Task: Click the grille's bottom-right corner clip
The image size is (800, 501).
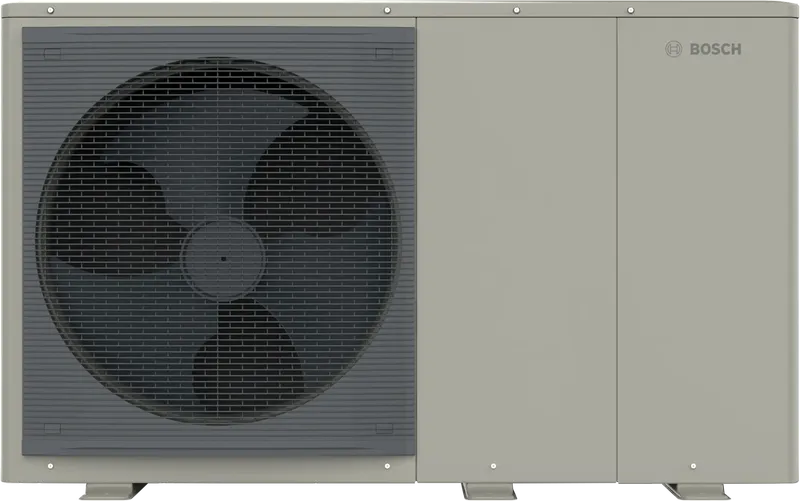Action: (383, 428)
